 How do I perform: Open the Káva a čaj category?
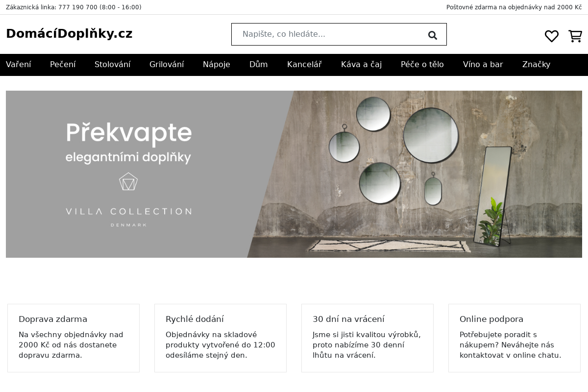(x=361, y=65)
